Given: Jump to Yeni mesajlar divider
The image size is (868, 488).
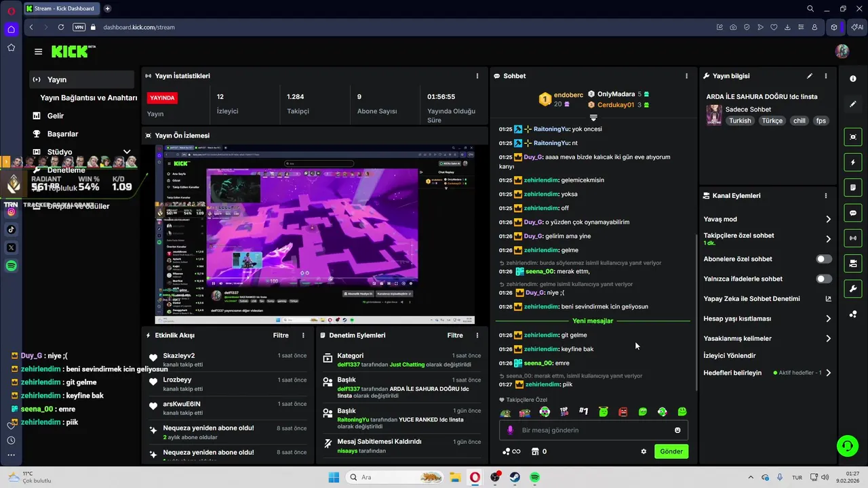Looking at the screenshot, I should click(x=593, y=321).
